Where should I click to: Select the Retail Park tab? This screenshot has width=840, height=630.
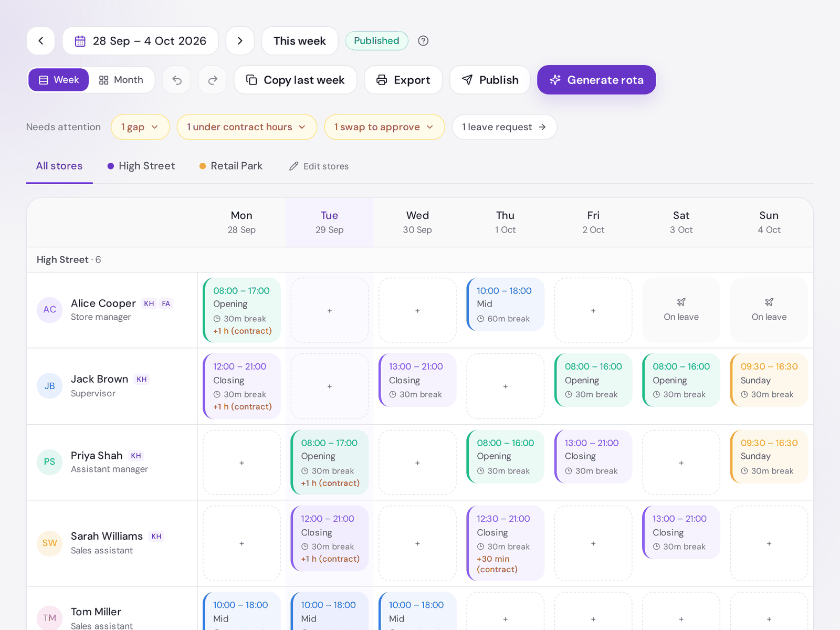click(231, 166)
